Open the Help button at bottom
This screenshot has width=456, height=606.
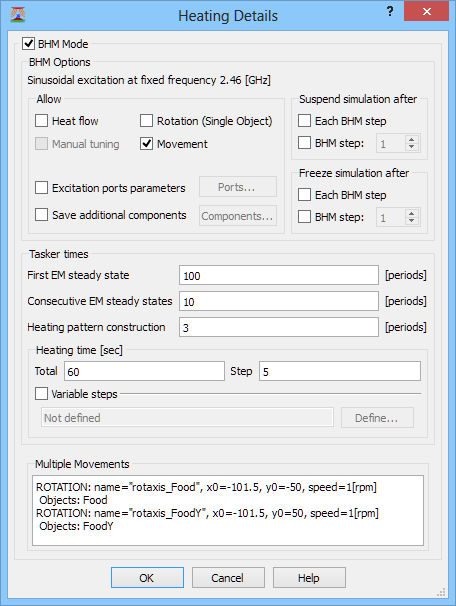point(309,577)
